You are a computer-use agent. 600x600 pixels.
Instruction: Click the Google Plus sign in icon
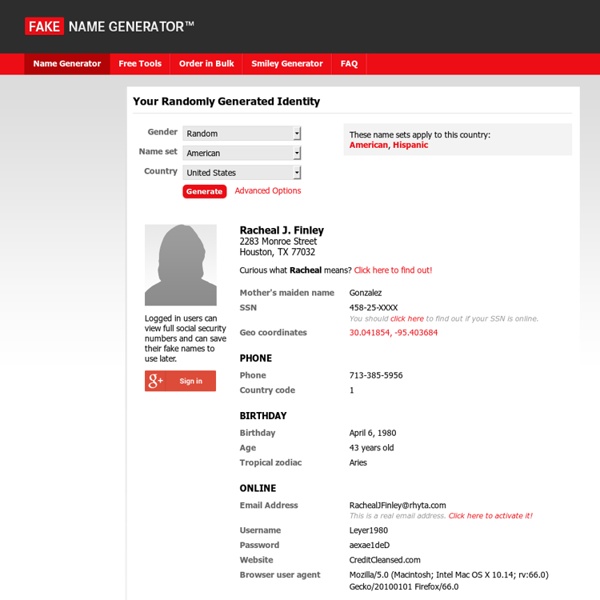coord(156,381)
